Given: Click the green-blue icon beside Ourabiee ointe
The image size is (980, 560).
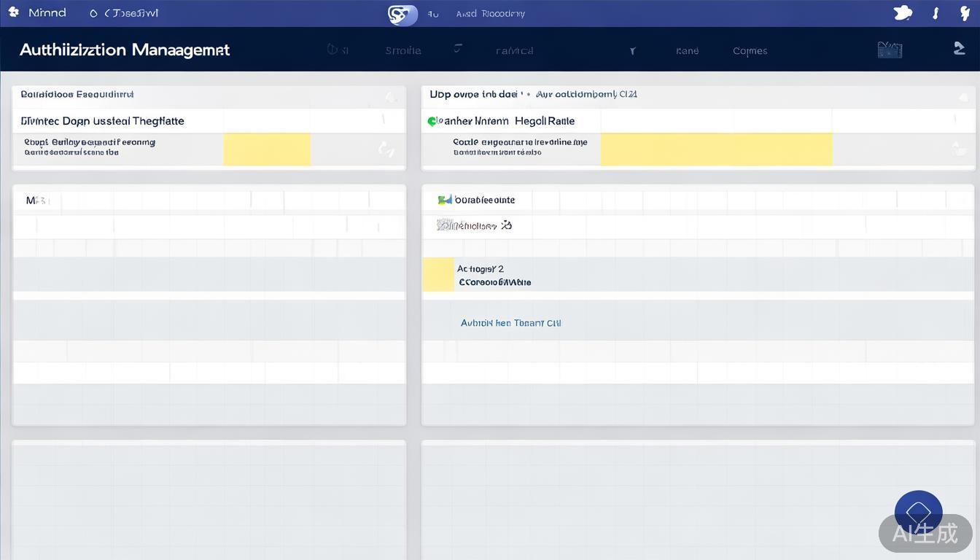Looking at the screenshot, I should (444, 200).
